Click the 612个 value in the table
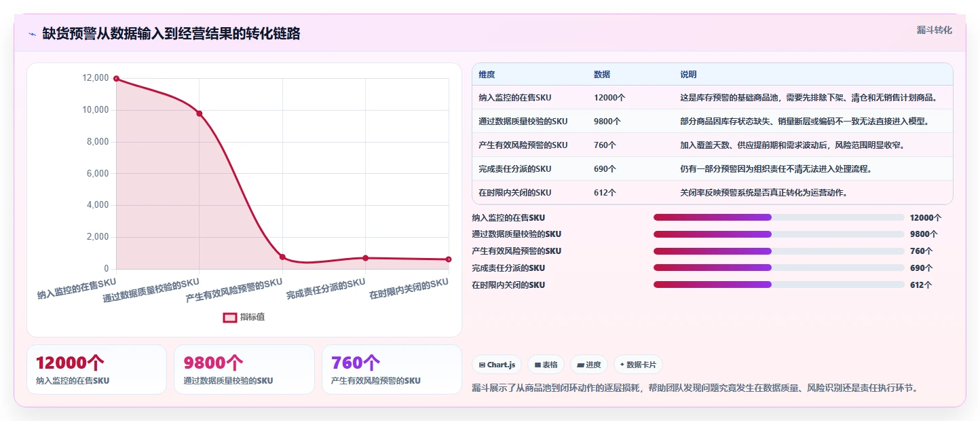Screen dimensions: 980x421 click(605, 193)
